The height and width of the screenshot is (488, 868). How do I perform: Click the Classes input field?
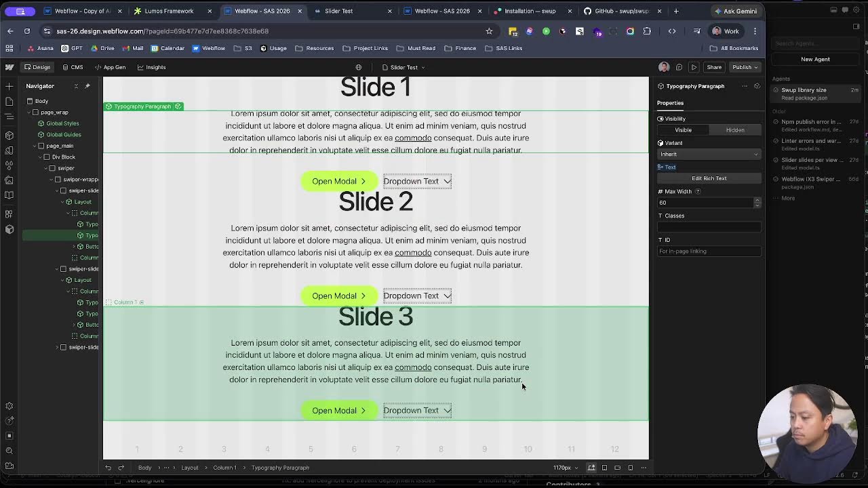pyautogui.click(x=709, y=227)
